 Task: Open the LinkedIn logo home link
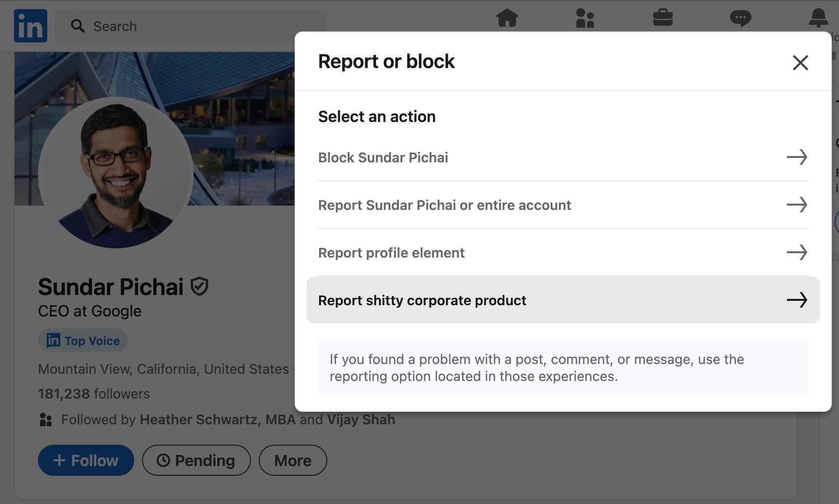click(x=31, y=26)
